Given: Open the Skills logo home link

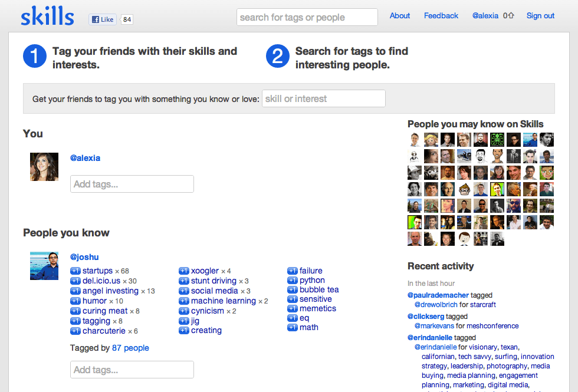Looking at the screenshot, I should [47, 17].
